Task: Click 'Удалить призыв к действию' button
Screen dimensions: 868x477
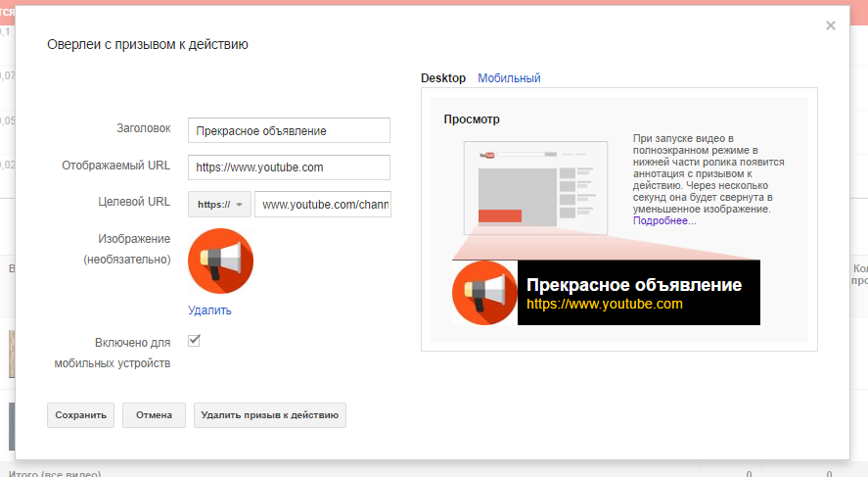Action: 269,415
